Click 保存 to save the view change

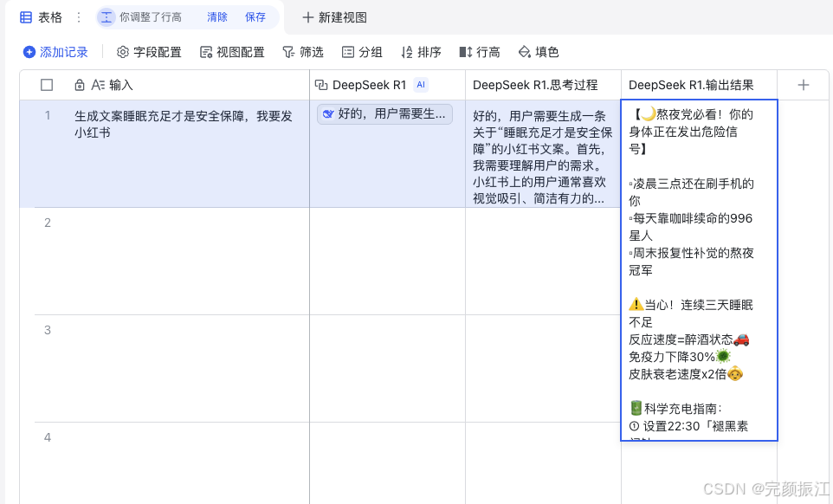(255, 17)
